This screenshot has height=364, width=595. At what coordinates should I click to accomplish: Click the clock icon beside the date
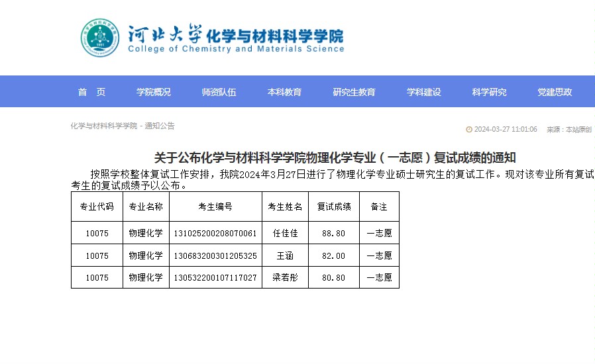coord(469,130)
